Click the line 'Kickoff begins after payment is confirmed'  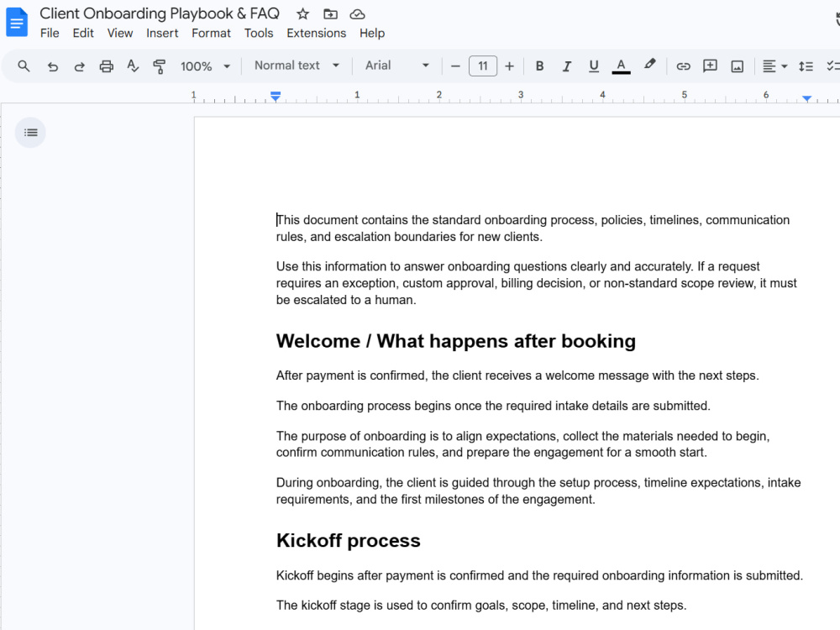pos(539,575)
